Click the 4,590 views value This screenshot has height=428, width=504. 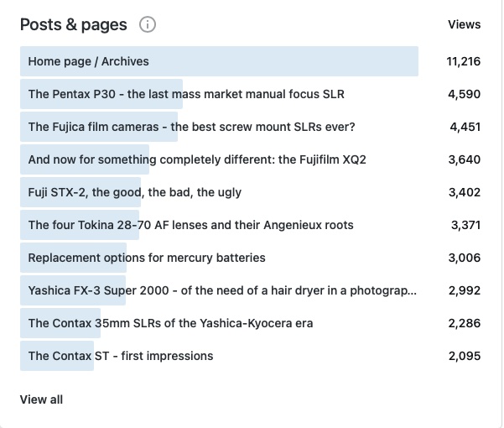coord(465,94)
